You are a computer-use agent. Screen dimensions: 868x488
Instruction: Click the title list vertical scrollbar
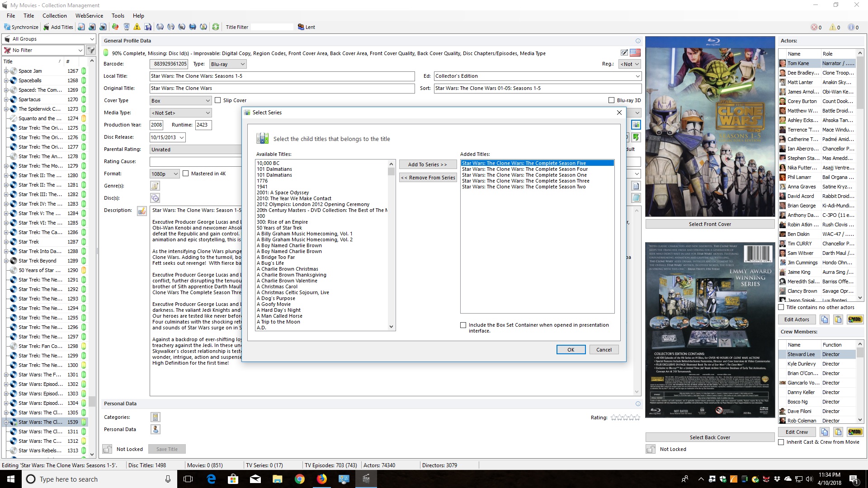tap(92, 258)
